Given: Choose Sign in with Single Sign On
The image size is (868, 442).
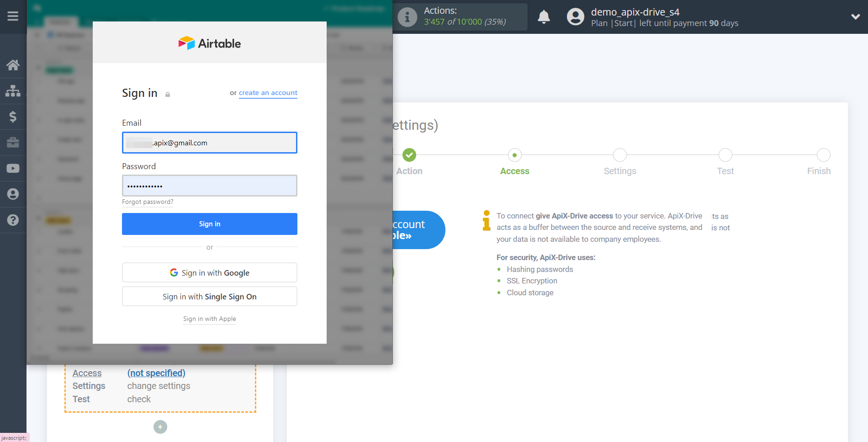Looking at the screenshot, I should [210, 296].
